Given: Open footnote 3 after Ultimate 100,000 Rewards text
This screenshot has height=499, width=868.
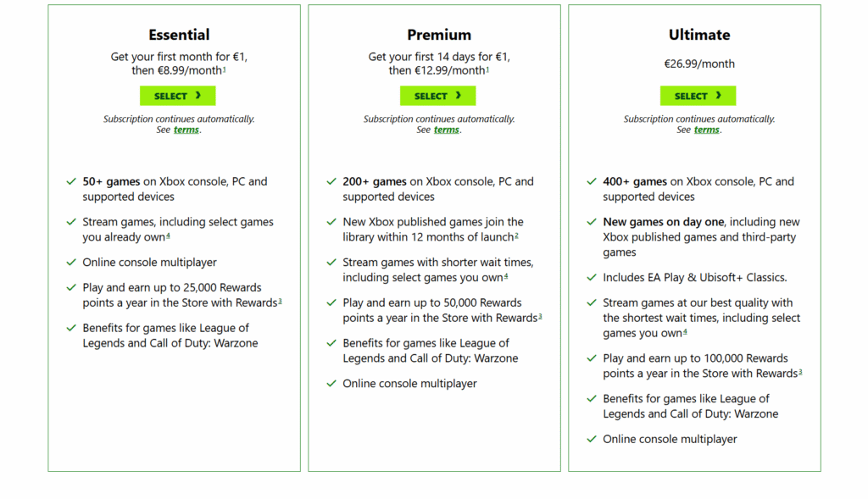Looking at the screenshot, I should point(800,372).
